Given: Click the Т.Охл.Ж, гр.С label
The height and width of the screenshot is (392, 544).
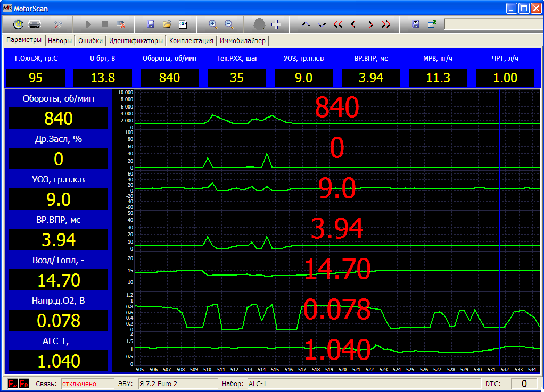Looking at the screenshot, I should 36,58.
